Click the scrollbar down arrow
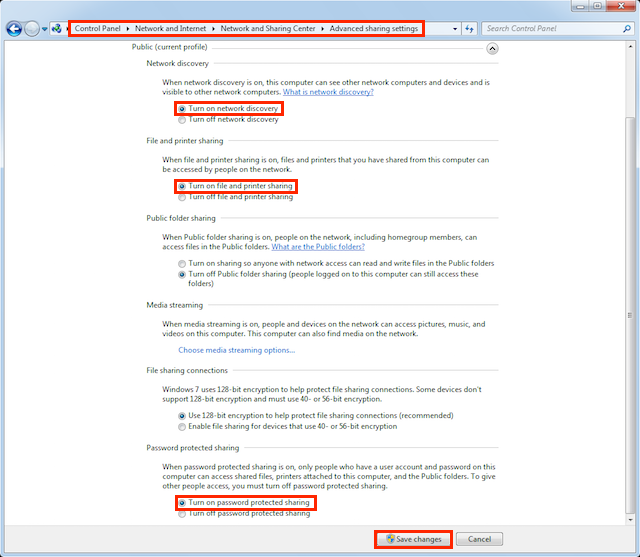 (x=630, y=519)
